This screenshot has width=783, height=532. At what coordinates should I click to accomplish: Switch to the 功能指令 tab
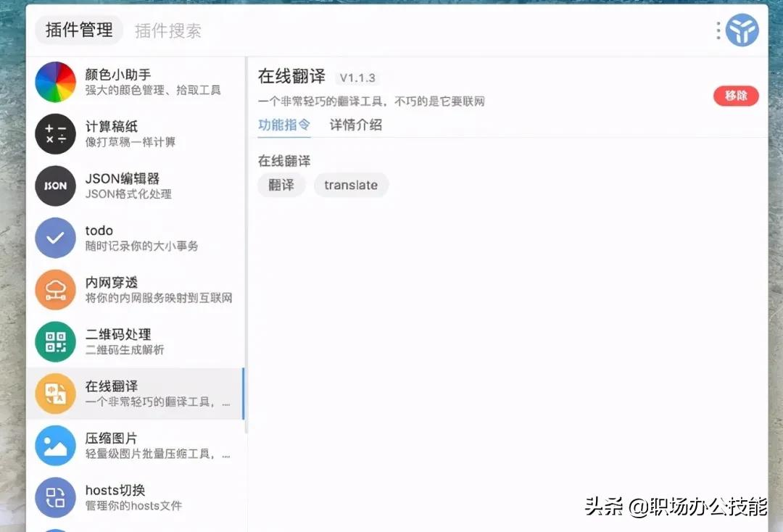click(x=284, y=125)
